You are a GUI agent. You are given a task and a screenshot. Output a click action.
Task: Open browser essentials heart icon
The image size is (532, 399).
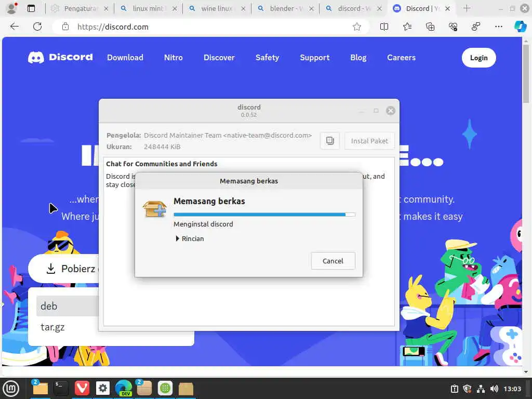[453, 27]
